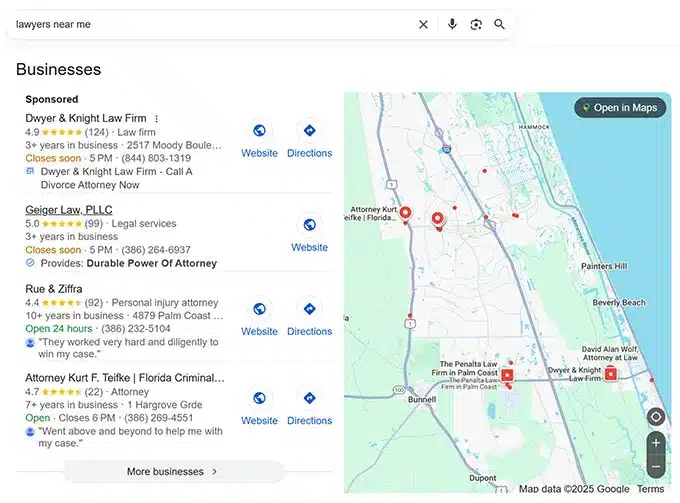The image size is (680, 503).
Task: Select the Attorney Kurt map pin
Action: click(405, 213)
